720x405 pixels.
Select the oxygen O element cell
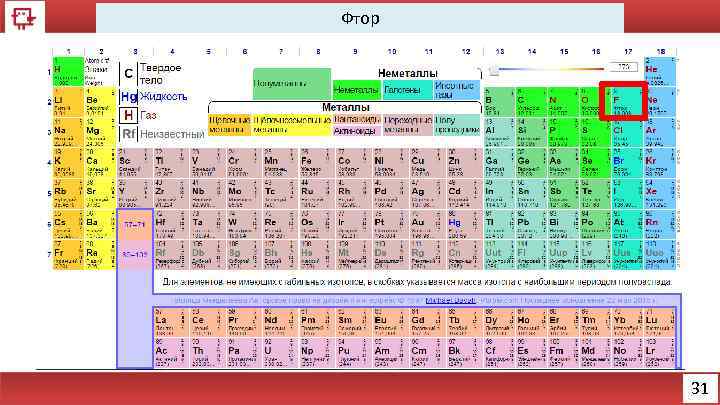pyautogui.click(x=594, y=102)
